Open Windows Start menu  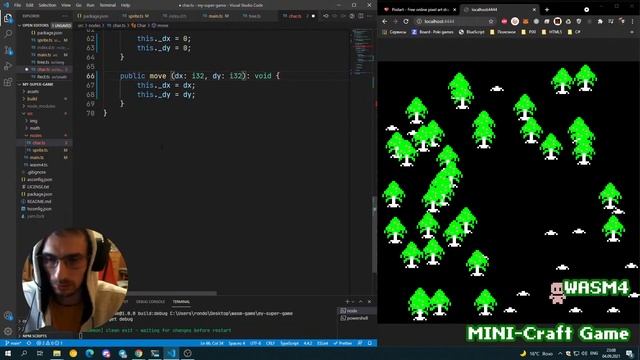coord(8,353)
